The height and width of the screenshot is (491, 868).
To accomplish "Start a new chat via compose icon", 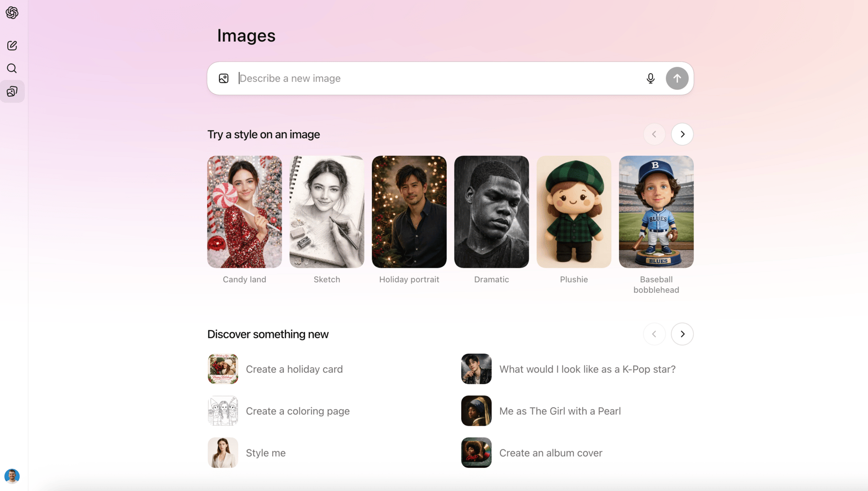I will [x=12, y=45].
